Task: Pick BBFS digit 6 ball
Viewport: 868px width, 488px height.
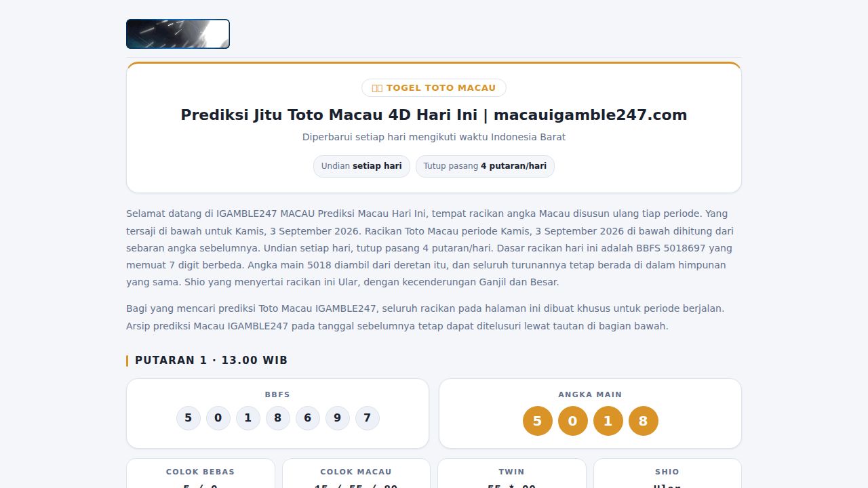Action: pos(308,418)
